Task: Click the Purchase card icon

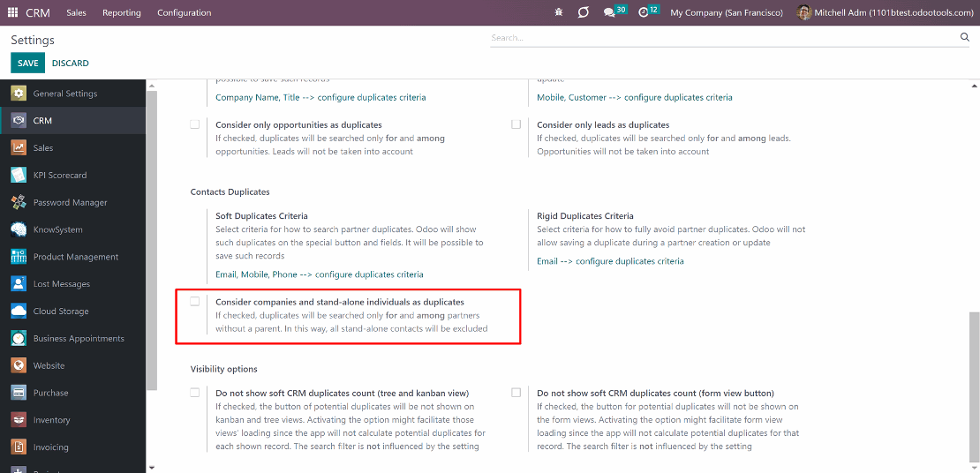Action: (x=19, y=393)
